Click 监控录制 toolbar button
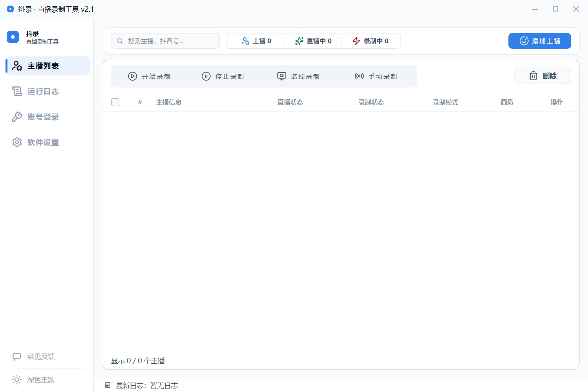 298,76
